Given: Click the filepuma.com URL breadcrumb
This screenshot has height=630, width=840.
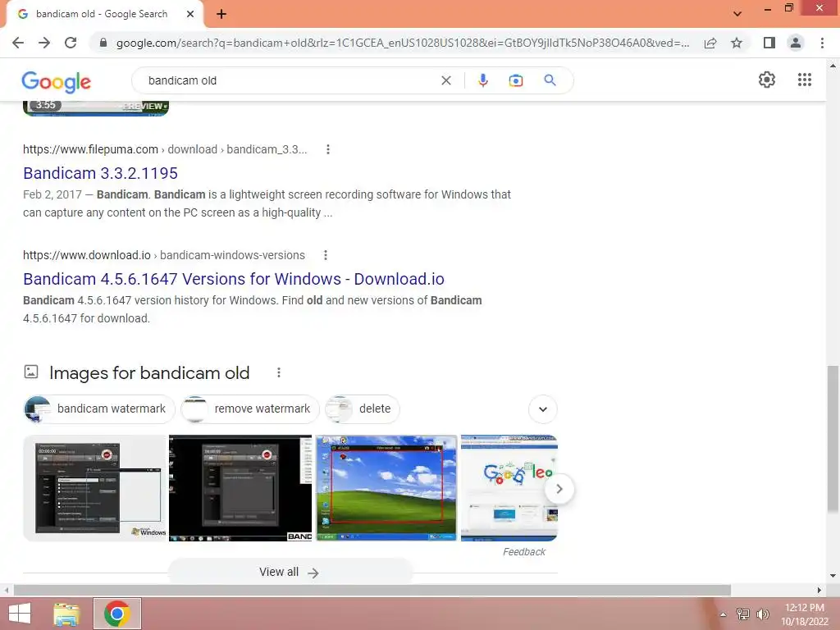Looking at the screenshot, I should [165, 149].
